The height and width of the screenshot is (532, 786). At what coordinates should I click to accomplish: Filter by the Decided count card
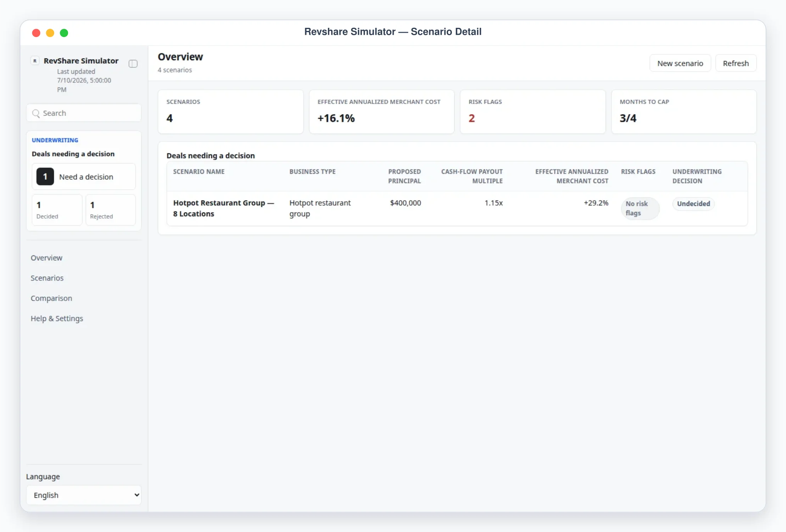pos(57,209)
